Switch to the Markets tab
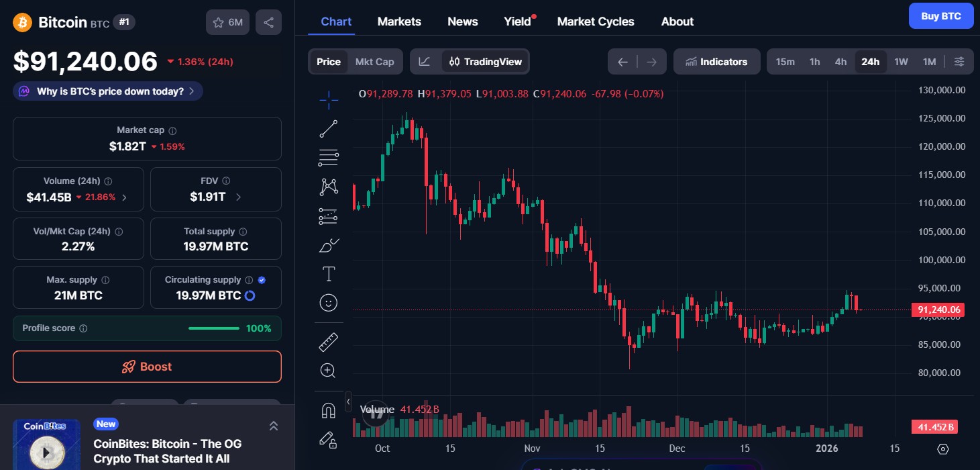980x470 pixels. pos(399,21)
